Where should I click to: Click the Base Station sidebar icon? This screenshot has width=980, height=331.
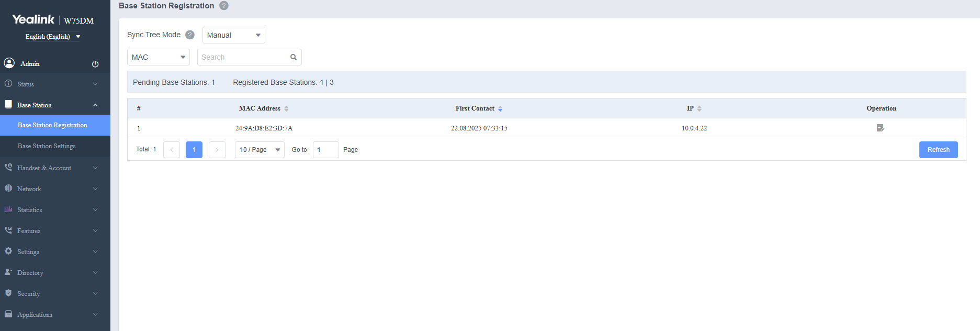pos(8,104)
